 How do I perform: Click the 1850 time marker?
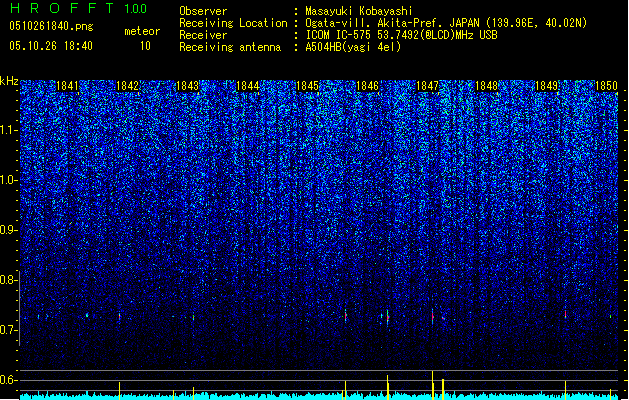pyautogui.click(x=606, y=86)
